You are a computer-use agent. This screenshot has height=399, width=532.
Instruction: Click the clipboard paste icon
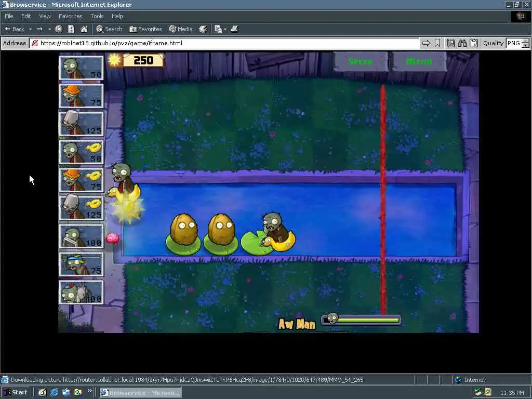(x=474, y=43)
